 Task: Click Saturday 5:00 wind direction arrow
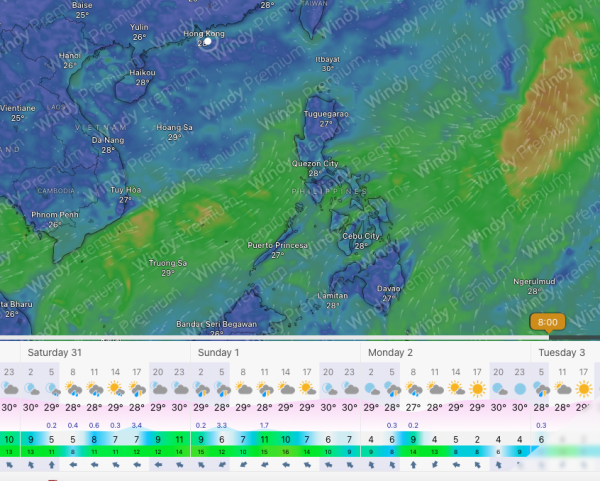52,464
